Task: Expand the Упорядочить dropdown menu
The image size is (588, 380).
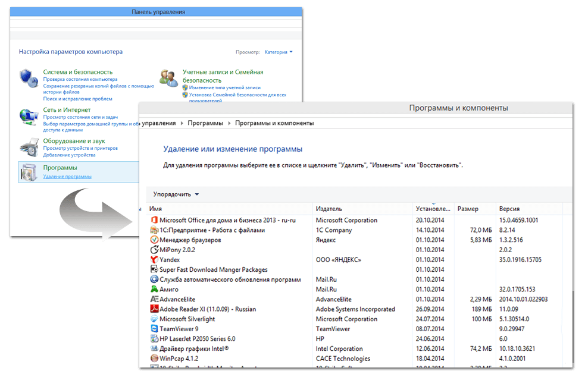Action: pos(176,194)
